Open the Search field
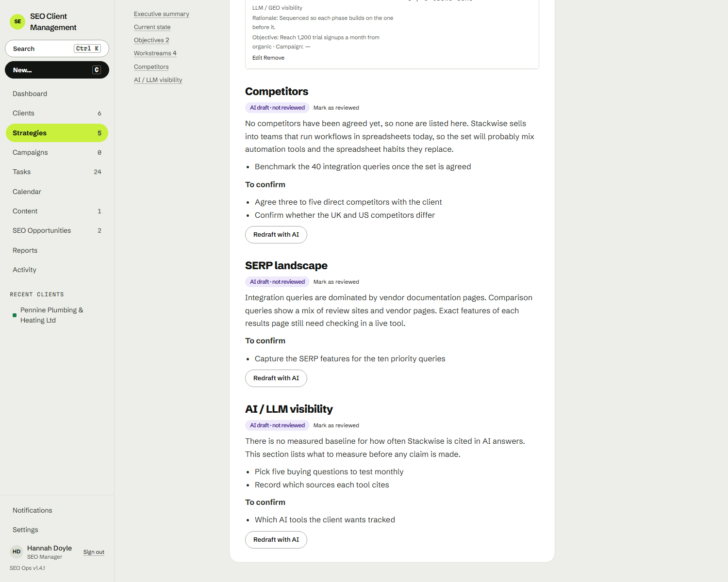The width and height of the screenshot is (728, 582). pyautogui.click(x=57, y=48)
